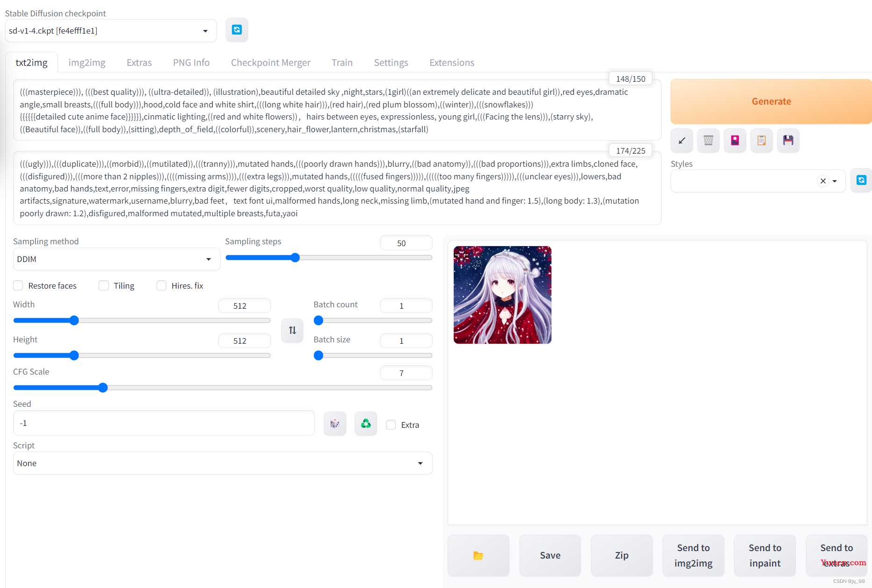Screen dimensions: 872x588
Task: Enable Restore faces
Action: pyautogui.click(x=18, y=285)
